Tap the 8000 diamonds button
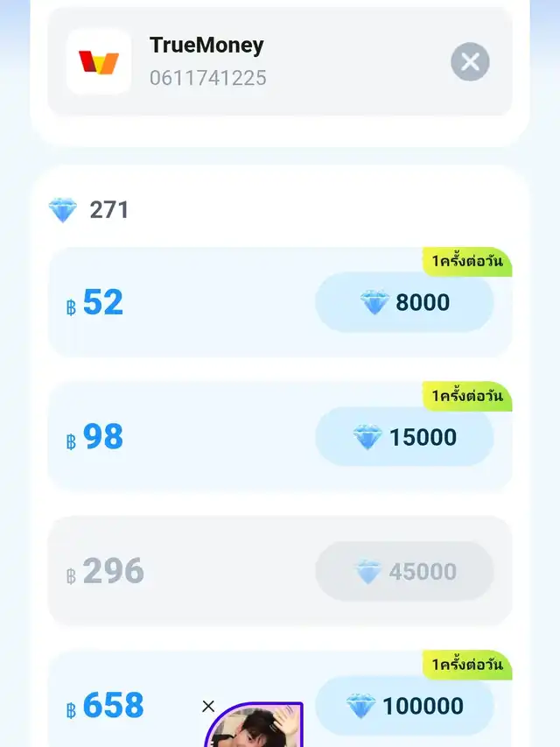Image resolution: width=560 pixels, height=747 pixels. pyautogui.click(x=404, y=303)
